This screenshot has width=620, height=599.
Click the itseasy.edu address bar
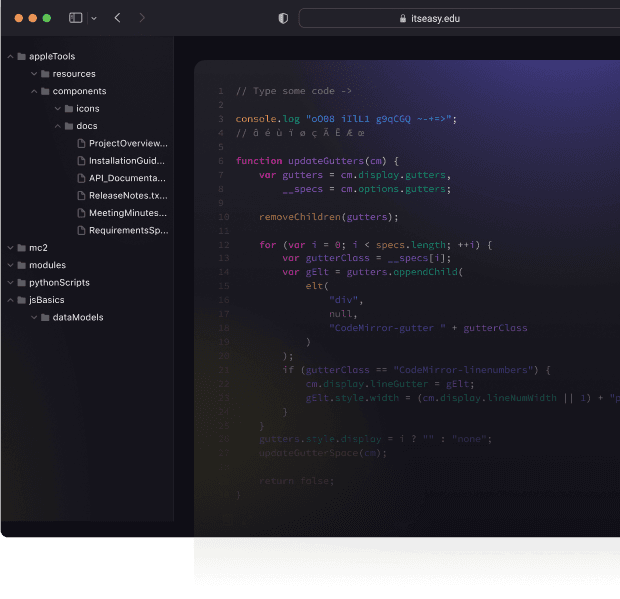tap(459, 18)
